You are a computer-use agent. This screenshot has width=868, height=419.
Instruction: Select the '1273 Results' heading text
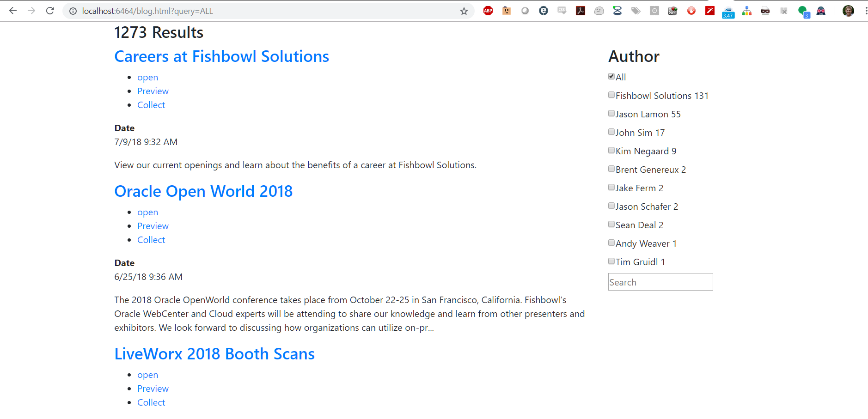[159, 32]
